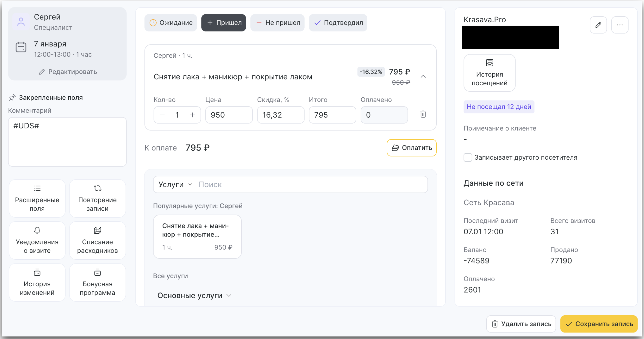Increase quantity with plus stepper
The height and width of the screenshot is (339, 644).
[x=192, y=115]
